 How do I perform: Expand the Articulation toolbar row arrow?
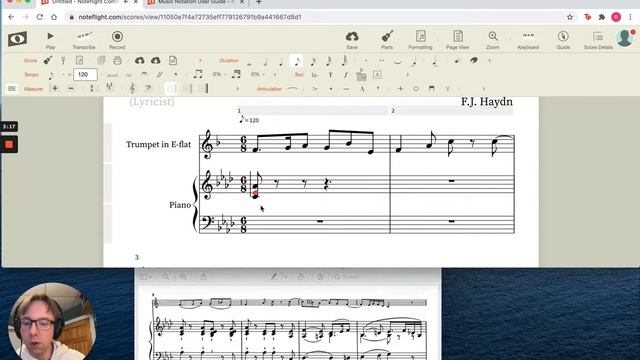484,89
